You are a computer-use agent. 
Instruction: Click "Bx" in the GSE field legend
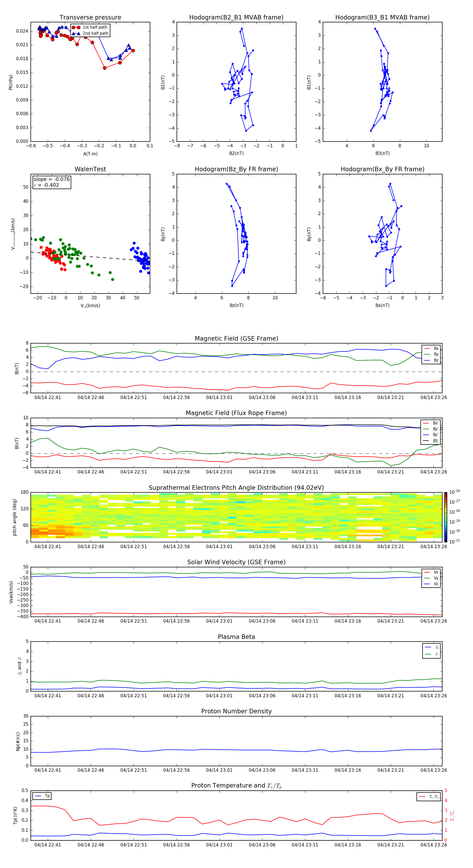point(431,349)
